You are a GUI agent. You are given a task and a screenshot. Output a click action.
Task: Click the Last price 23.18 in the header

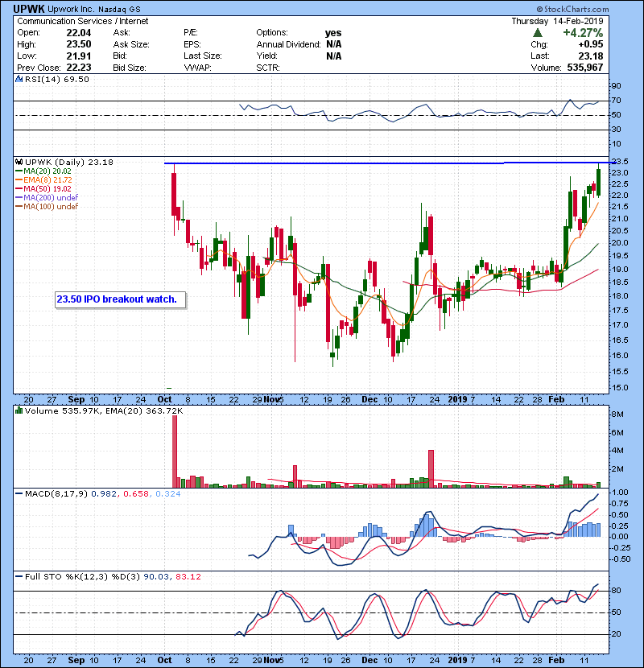tap(591, 56)
